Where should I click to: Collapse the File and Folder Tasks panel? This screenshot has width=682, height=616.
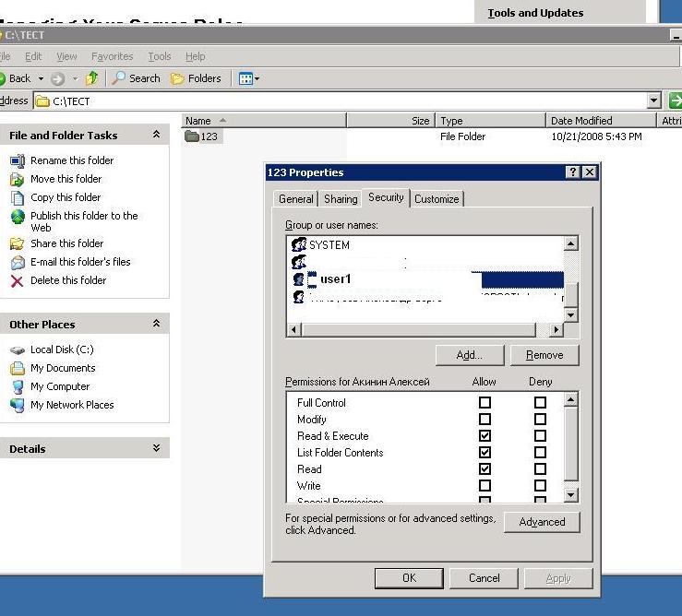(x=156, y=136)
